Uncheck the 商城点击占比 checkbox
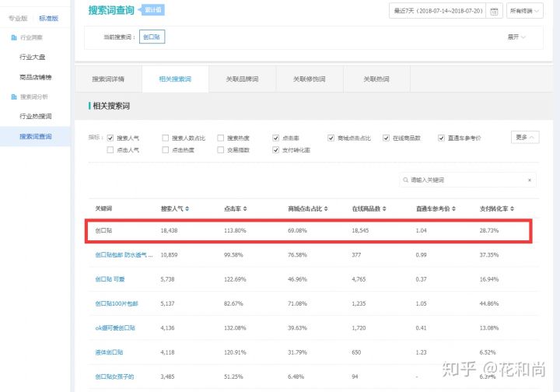The height and width of the screenshot is (392, 560). coord(331,138)
